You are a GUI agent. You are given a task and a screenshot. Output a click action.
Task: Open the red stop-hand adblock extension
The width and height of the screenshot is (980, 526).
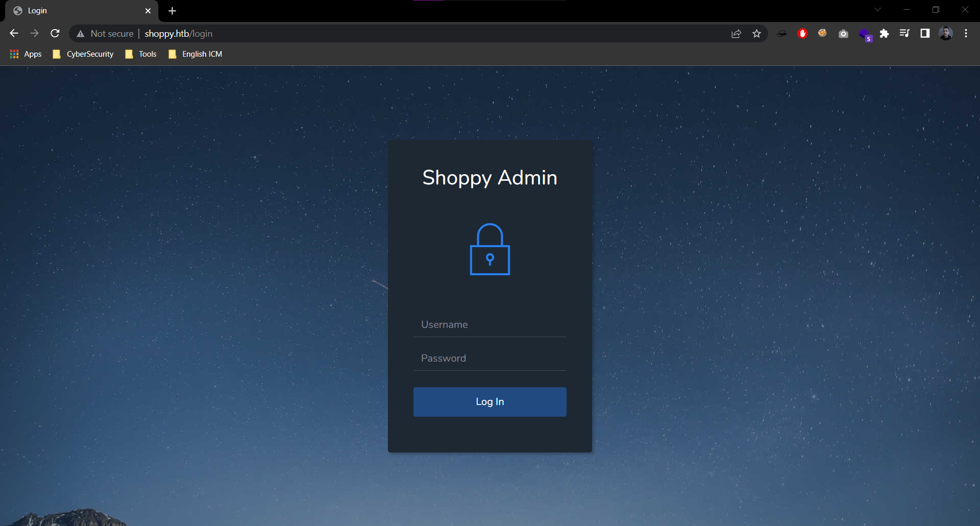coord(802,34)
